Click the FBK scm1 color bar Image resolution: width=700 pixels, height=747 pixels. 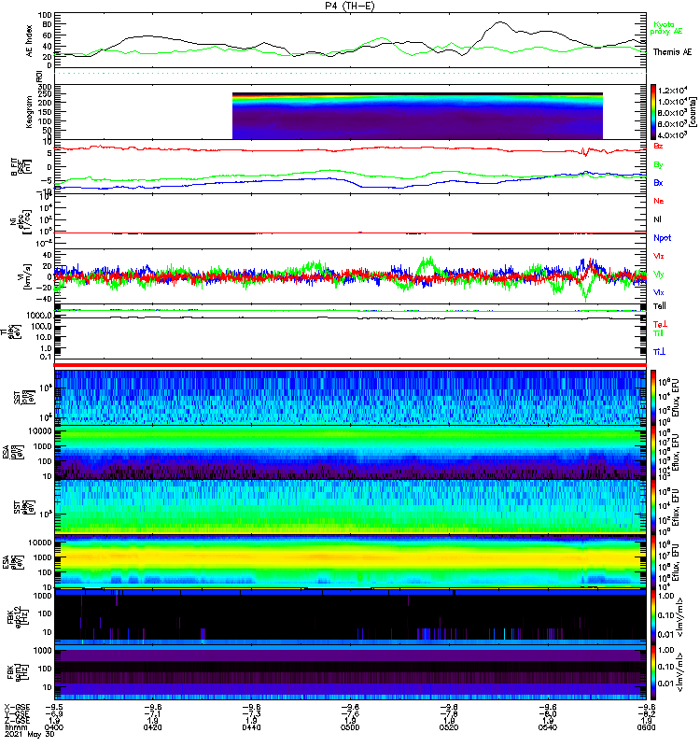(654, 670)
